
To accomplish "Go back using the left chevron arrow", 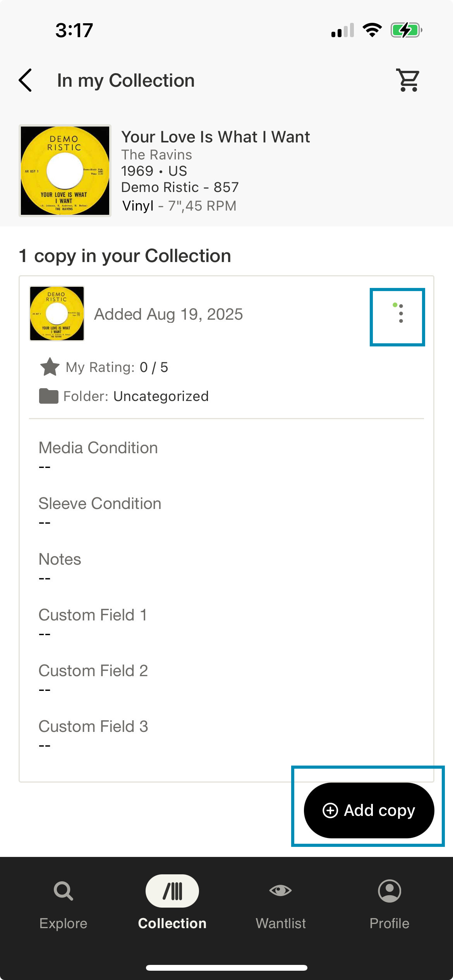I will point(26,81).
